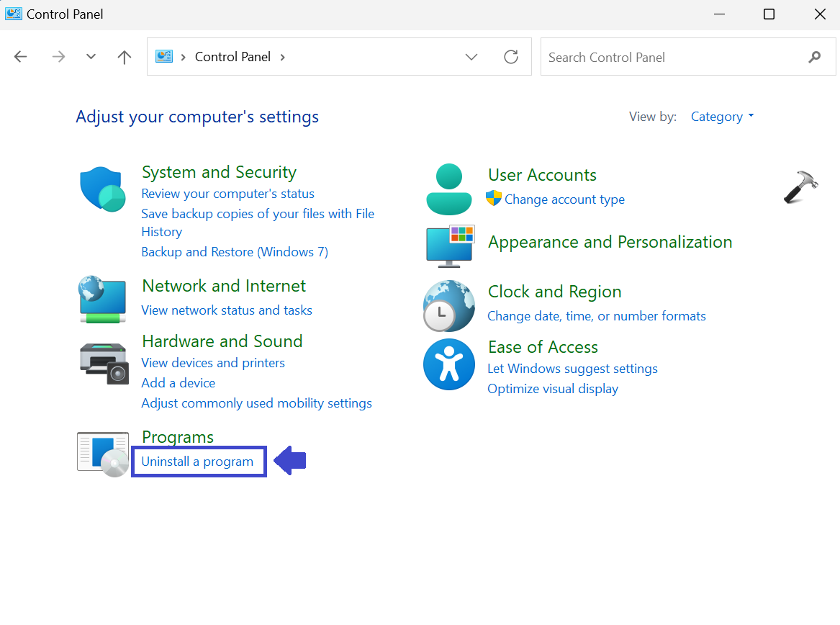
Task: Expand the chevron after Control Panel breadcrumb
Action: [282, 57]
